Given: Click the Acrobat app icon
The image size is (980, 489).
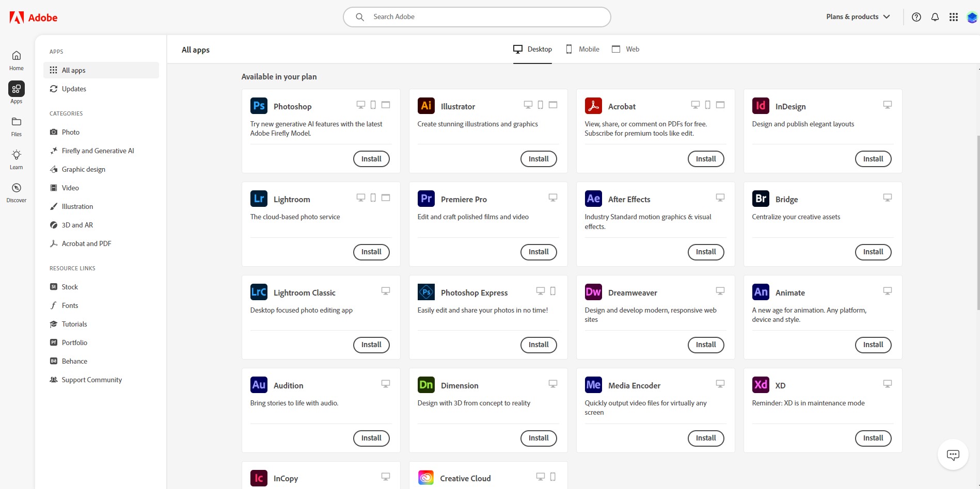Looking at the screenshot, I should (x=593, y=106).
